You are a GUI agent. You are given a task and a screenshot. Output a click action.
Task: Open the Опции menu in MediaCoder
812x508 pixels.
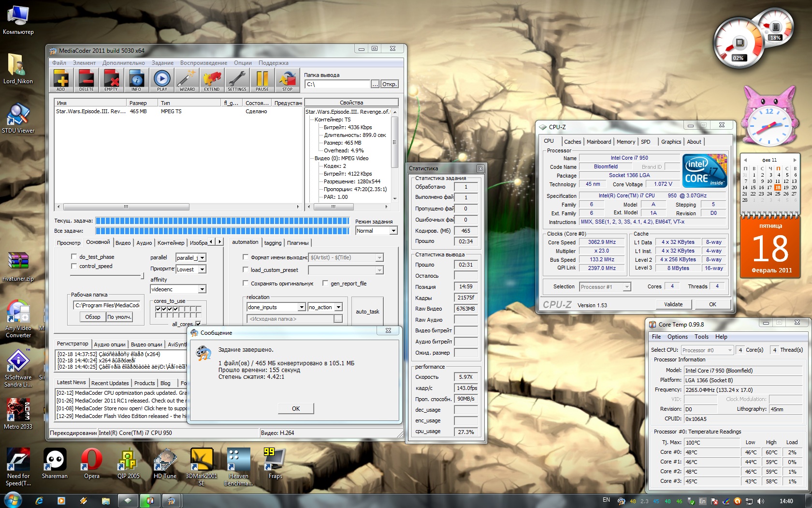point(243,63)
